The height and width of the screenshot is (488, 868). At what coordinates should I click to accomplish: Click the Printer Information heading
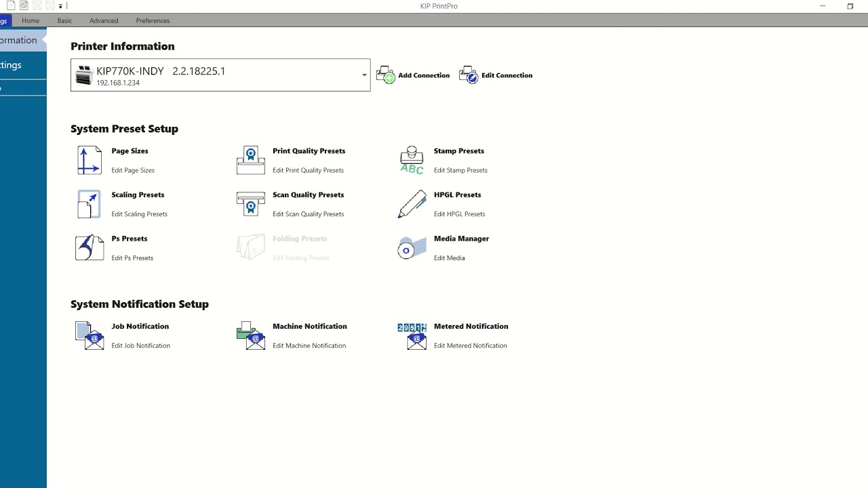123,46
